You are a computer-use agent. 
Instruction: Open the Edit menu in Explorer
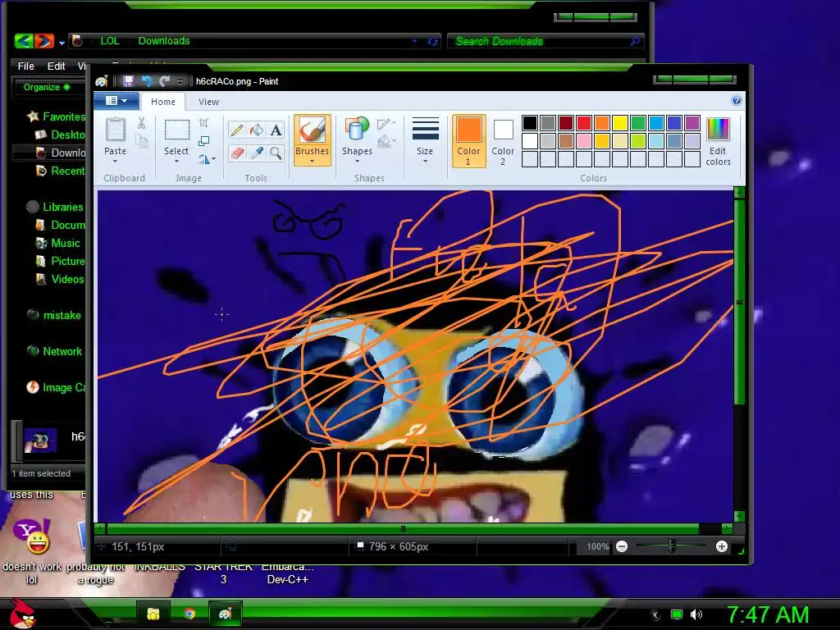click(56, 66)
